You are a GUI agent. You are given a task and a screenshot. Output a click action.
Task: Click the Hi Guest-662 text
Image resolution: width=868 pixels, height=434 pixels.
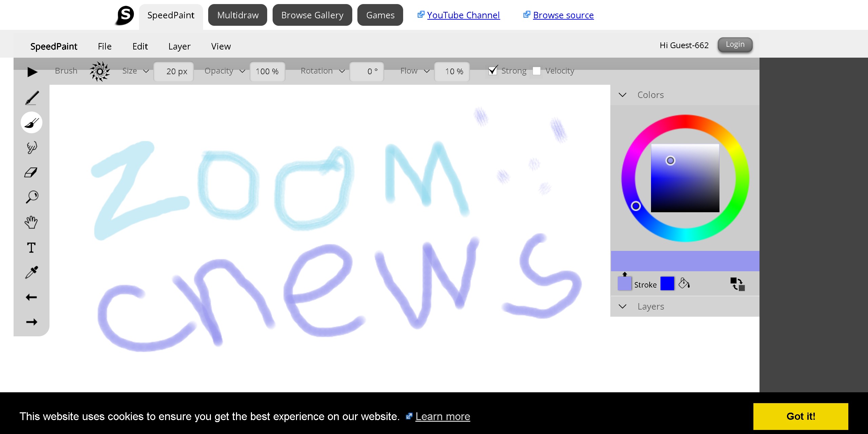[684, 45]
